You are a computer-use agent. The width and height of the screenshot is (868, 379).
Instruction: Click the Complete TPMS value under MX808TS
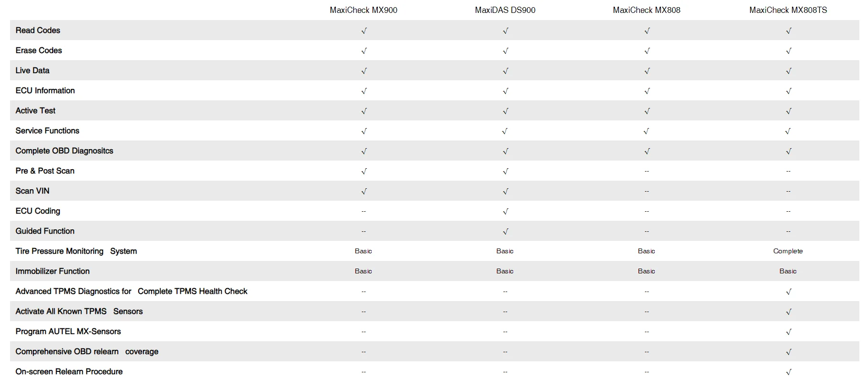pos(788,251)
